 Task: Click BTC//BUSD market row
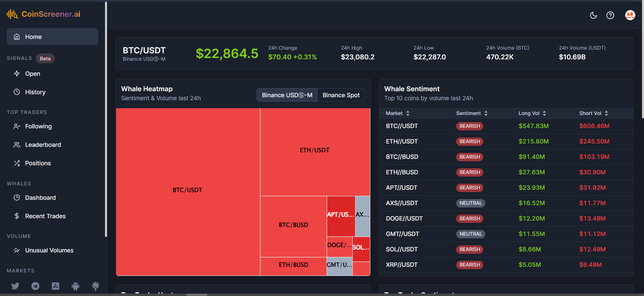[506, 157]
